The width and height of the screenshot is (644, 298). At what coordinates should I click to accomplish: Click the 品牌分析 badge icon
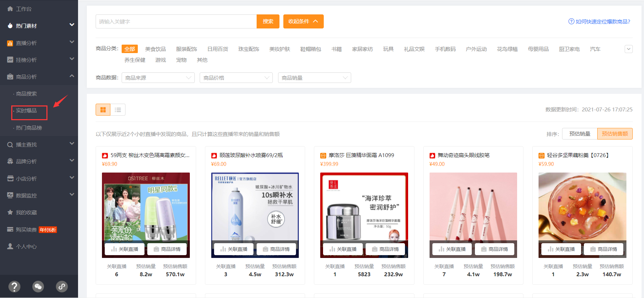tap(10, 161)
